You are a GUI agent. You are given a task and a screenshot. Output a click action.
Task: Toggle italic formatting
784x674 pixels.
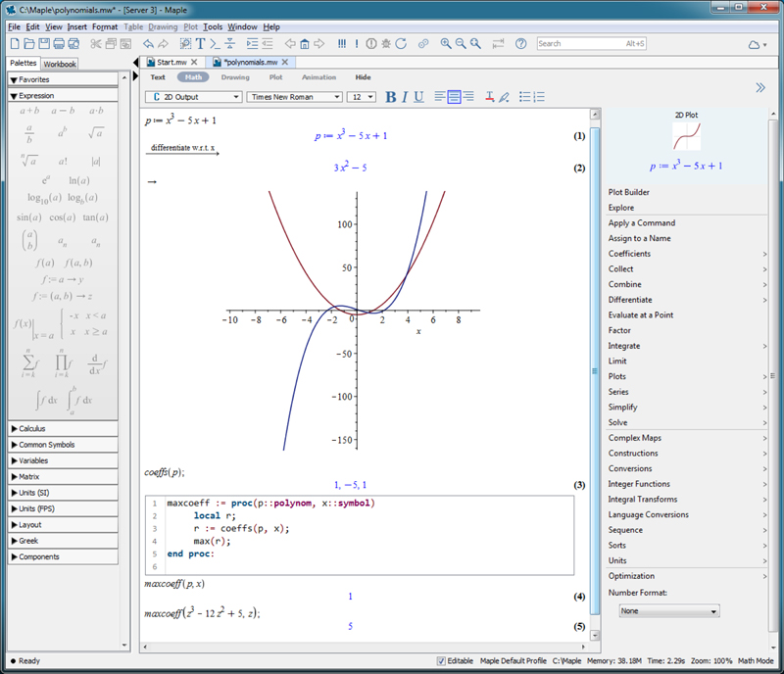406,97
